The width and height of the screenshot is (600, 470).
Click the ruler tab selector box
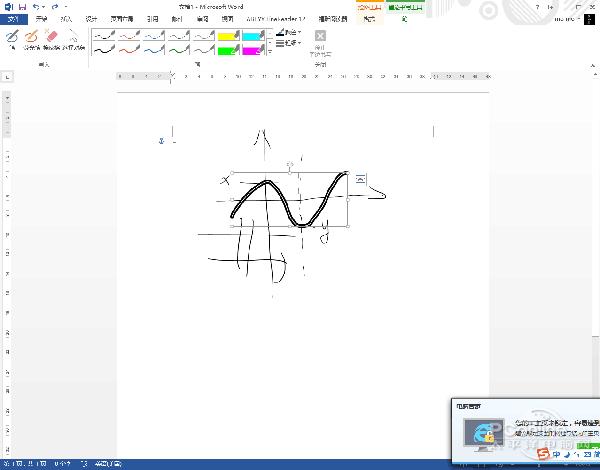[x=7, y=77]
